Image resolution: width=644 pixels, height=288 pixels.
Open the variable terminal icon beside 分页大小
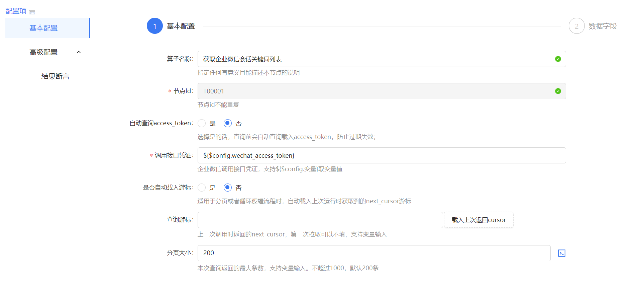(x=562, y=253)
